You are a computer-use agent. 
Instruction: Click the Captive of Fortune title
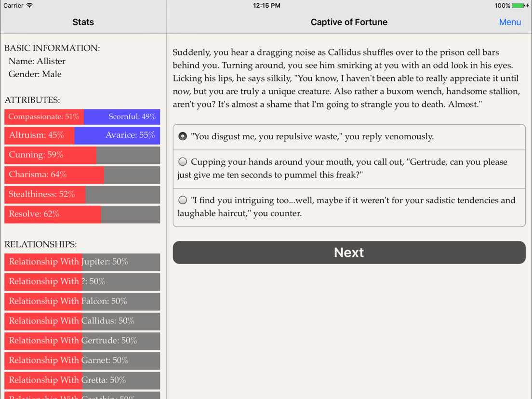(x=349, y=22)
